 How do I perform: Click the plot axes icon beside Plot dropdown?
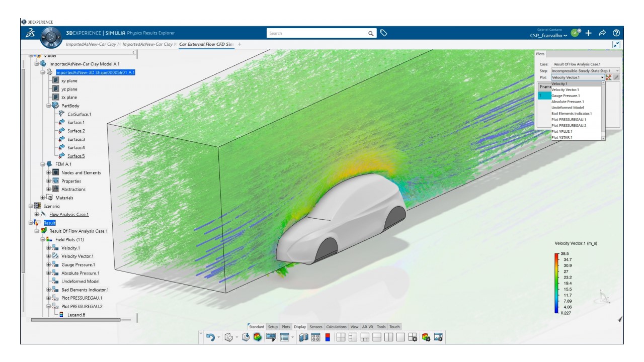click(609, 77)
